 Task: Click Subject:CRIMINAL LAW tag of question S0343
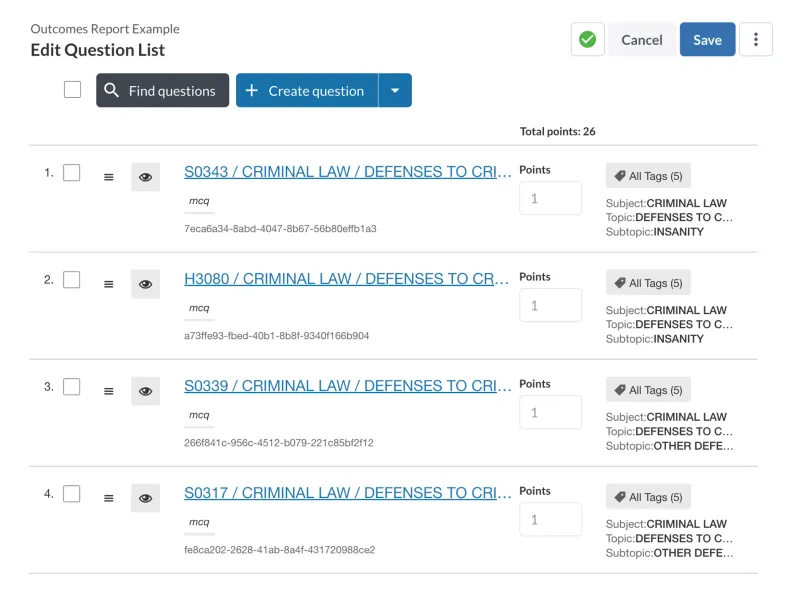(x=666, y=203)
